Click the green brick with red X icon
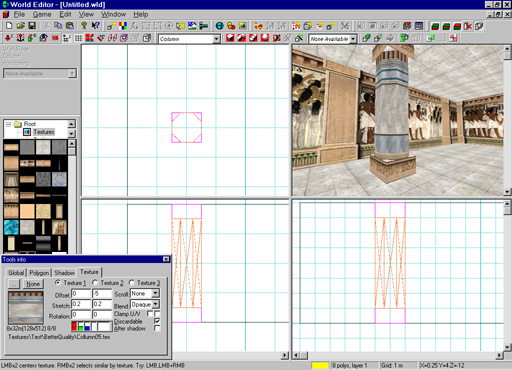This screenshot has width=512, height=370. 468,26
